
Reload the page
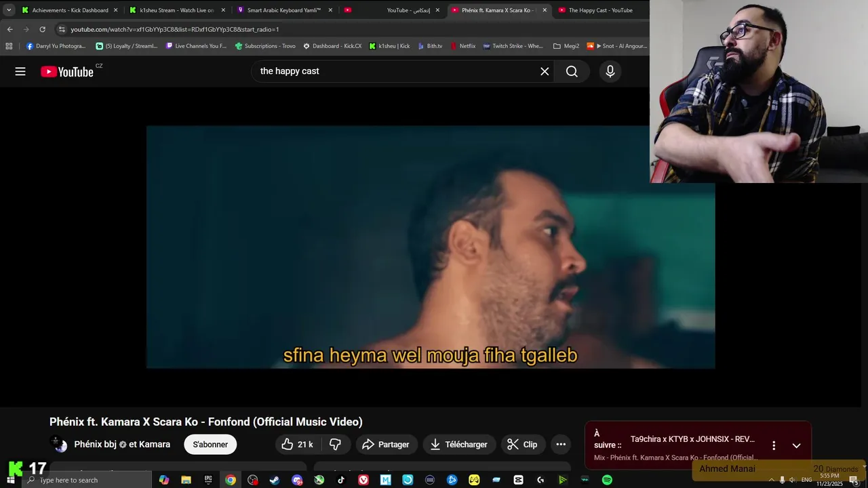tap(42, 29)
